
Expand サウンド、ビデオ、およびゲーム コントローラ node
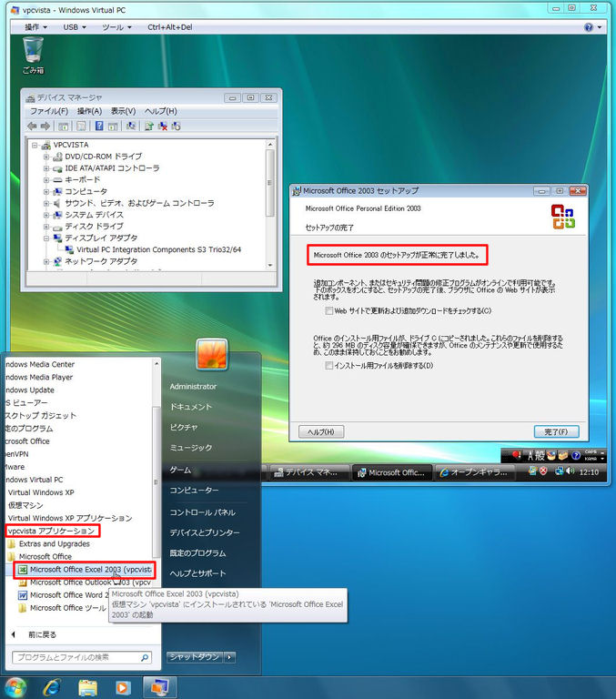45,203
